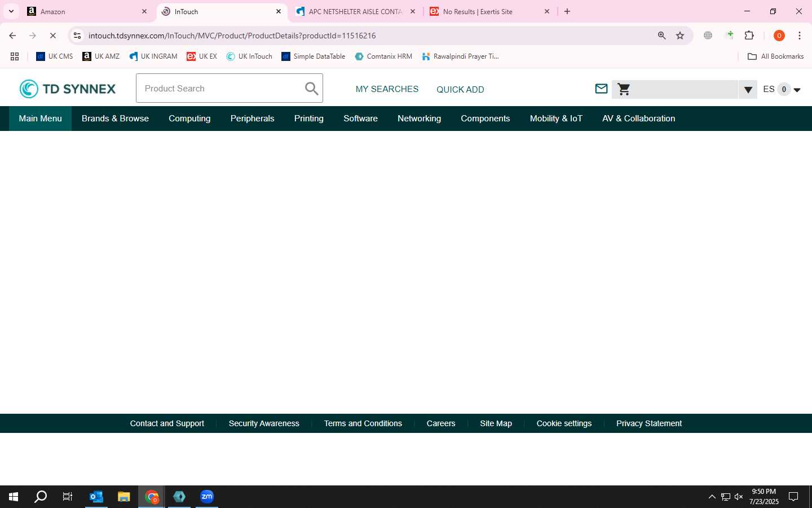The image size is (812, 508).
Task: Open the Chrome profile avatar
Action: (779, 36)
